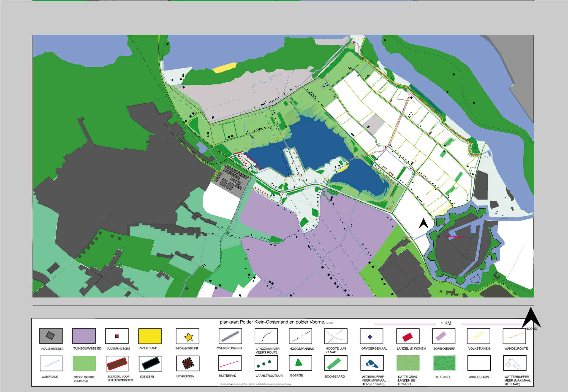
Task: Select the Cultuurhistorie red square icon
Action: coord(117,336)
